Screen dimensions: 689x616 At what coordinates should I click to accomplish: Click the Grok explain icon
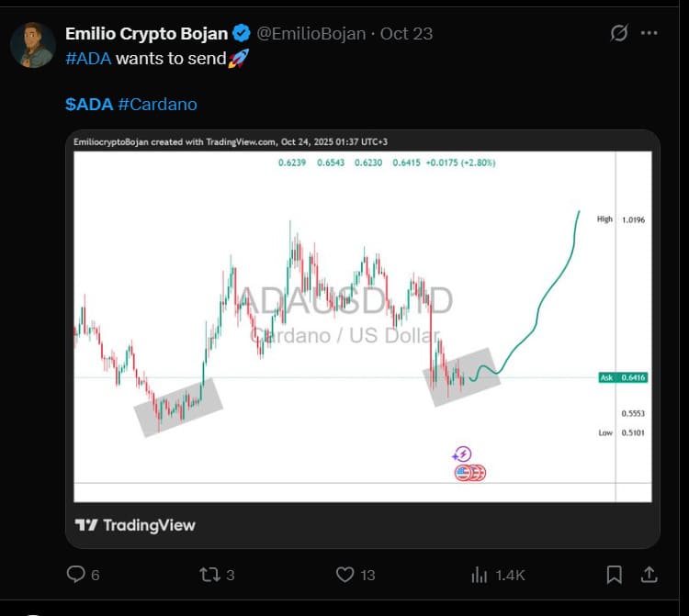[x=619, y=33]
